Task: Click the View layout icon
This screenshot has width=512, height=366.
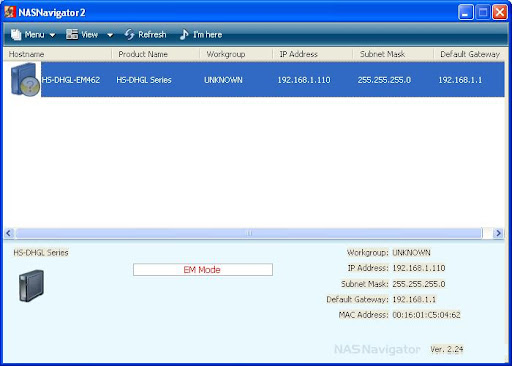Action: pyautogui.click(x=72, y=34)
